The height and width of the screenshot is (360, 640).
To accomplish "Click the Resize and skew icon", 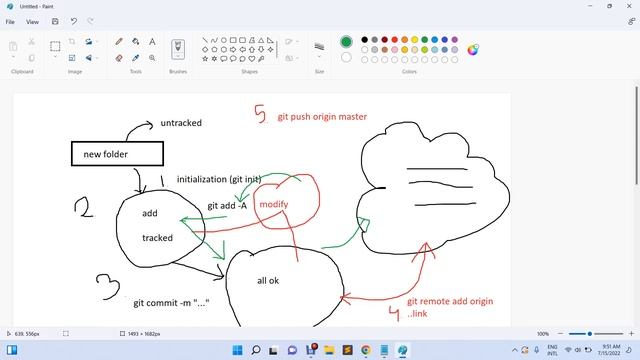I will pos(72,58).
